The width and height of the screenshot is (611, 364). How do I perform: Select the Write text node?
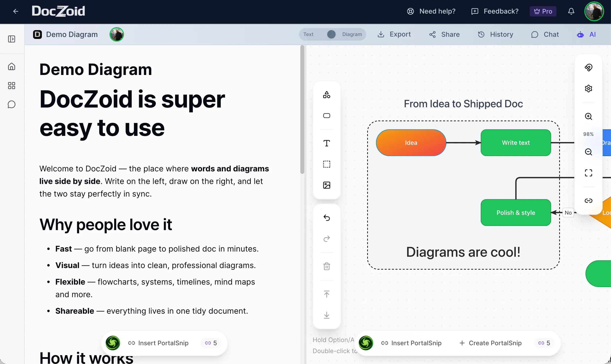click(x=516, y=143)
